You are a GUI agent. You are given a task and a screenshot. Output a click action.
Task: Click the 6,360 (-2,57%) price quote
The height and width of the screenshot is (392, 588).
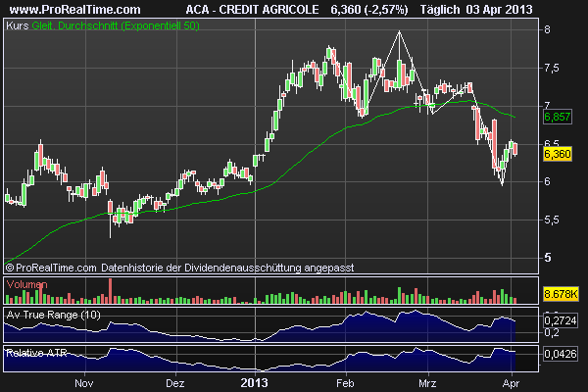[x=369, y=10]
